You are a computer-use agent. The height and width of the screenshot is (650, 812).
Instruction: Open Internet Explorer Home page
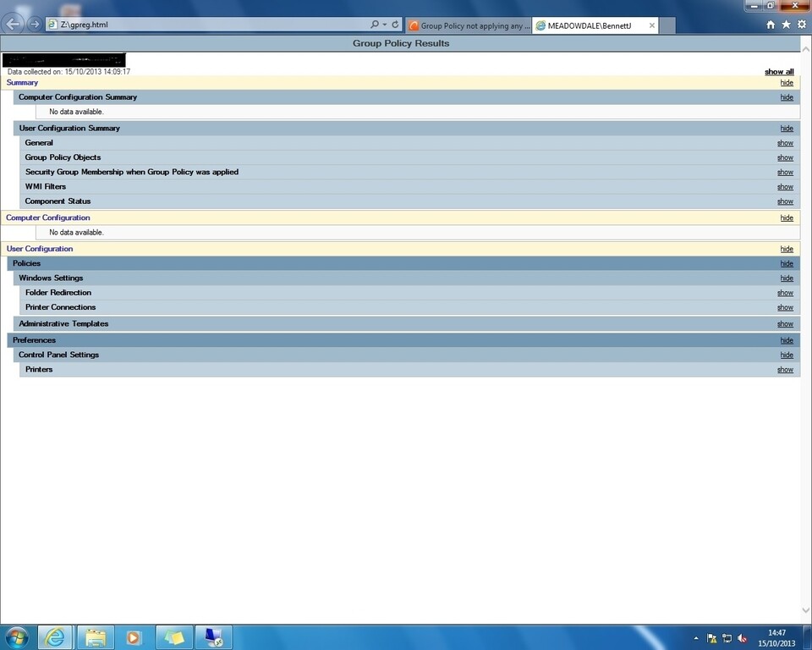[x=769, y=24]
